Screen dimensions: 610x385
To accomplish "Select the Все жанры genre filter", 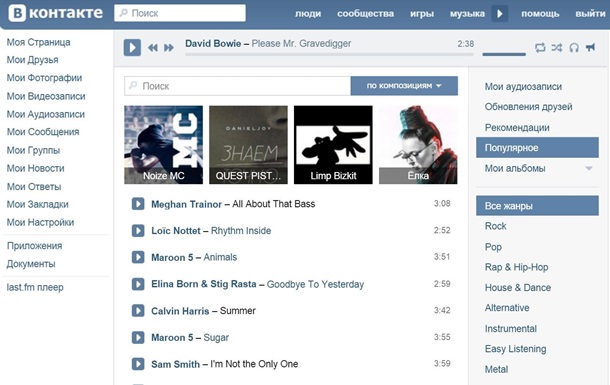I will tap(537, 206).
